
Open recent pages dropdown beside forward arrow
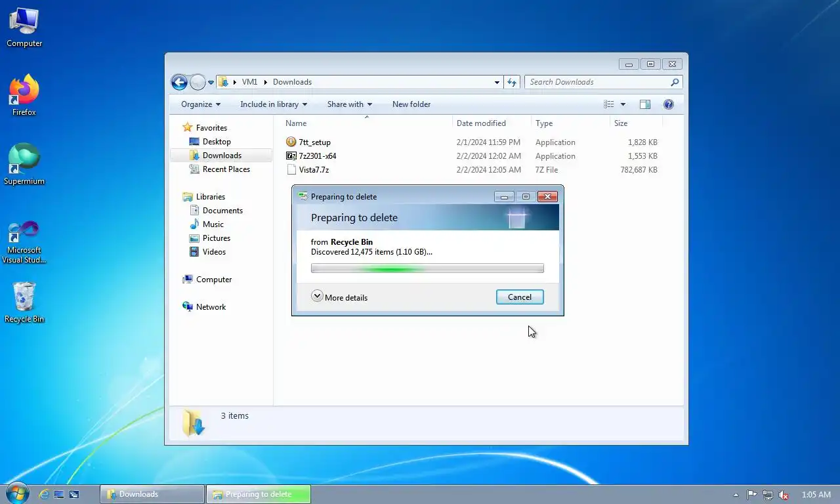[x=211, y=83]
